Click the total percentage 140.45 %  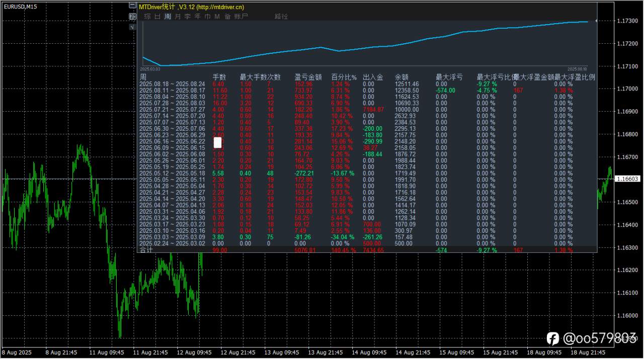pos(344,250)
